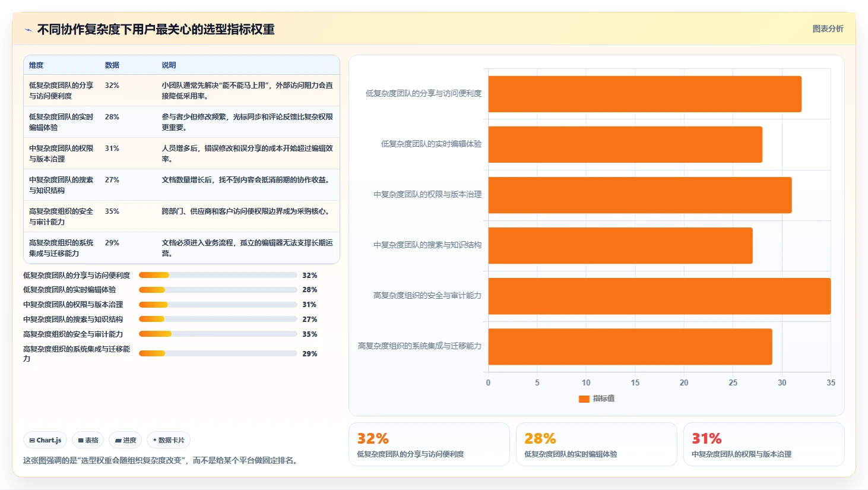Click table cell 高复杂度组织的安全与审计能力
The height and width of the screenshot is (490, 868).
(61, 217)
